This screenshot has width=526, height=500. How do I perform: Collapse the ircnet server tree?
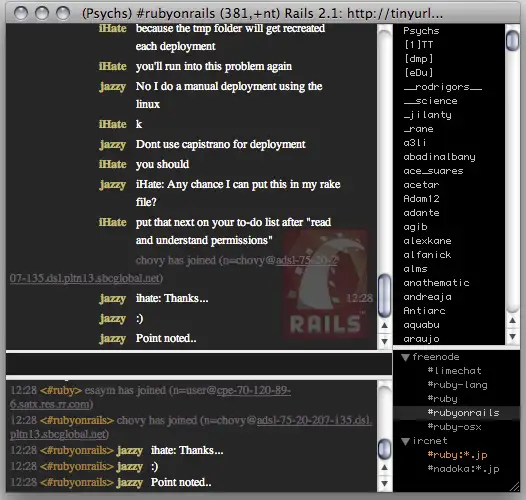pyautogui.click(x=405, y=441)
